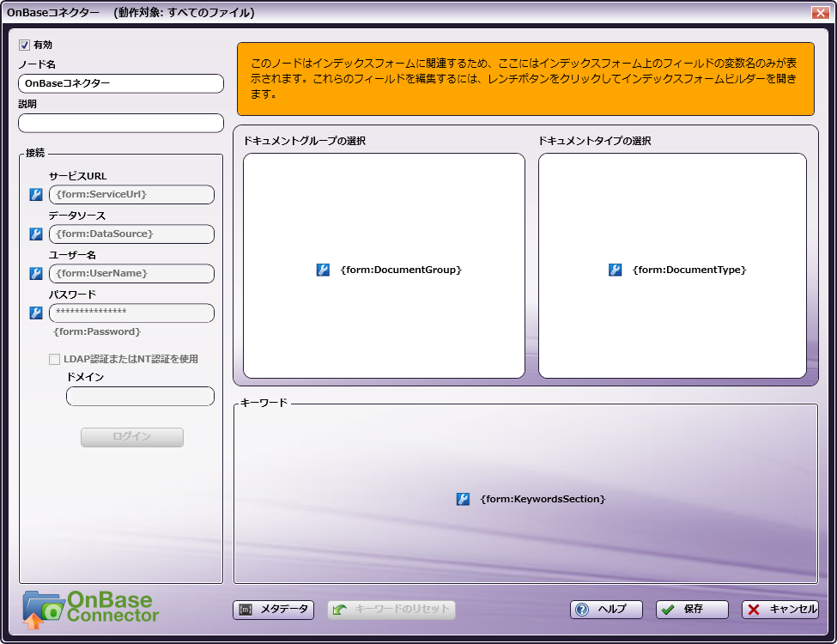
Task: Click wrench icon beside パスワード field
Action: 36,313
